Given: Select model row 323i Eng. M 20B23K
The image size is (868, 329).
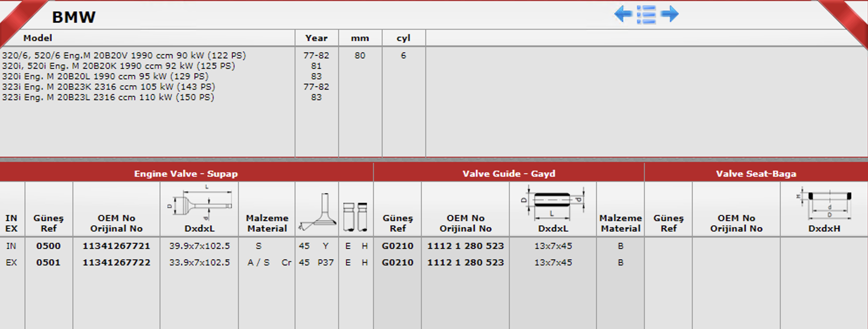Looking at the screenshot, I should point(108,87).
